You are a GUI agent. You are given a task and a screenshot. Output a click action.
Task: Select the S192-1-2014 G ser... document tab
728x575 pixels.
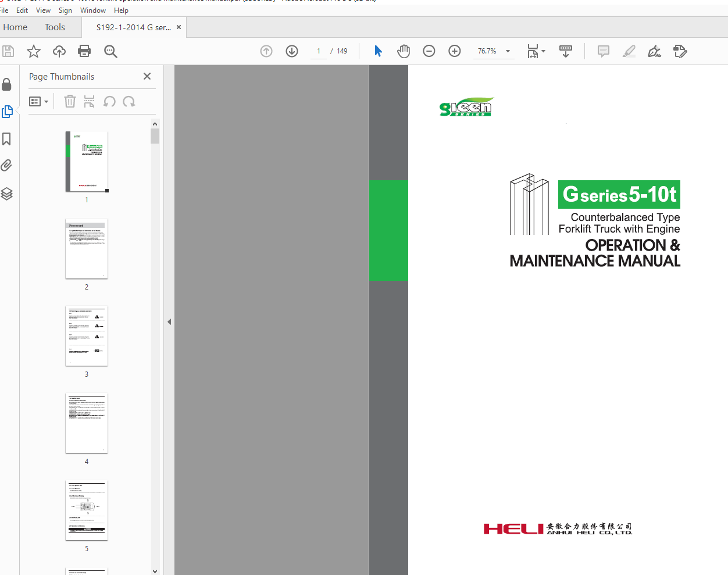click(134, 27)
